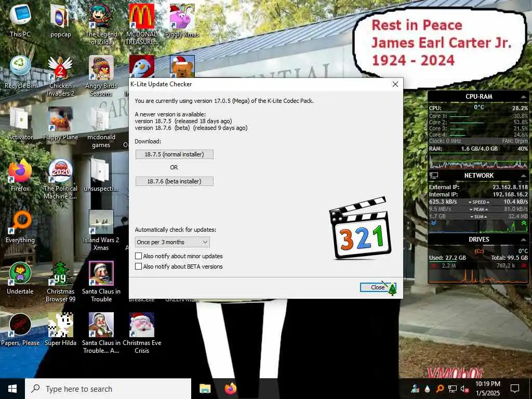The width and height of the screenshot is (532, 399).
Task: Click the taskbar search box
Action: point(108,389)
